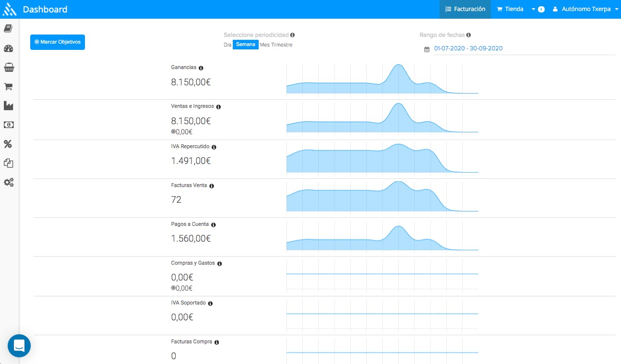Click the documents copy sidebar icon
621x364 pixels.
(8, 163)
